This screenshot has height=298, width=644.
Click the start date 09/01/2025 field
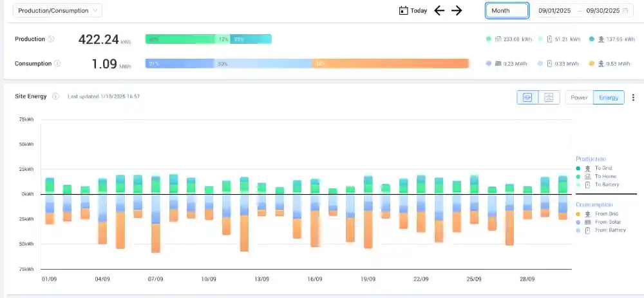(556, 11)
